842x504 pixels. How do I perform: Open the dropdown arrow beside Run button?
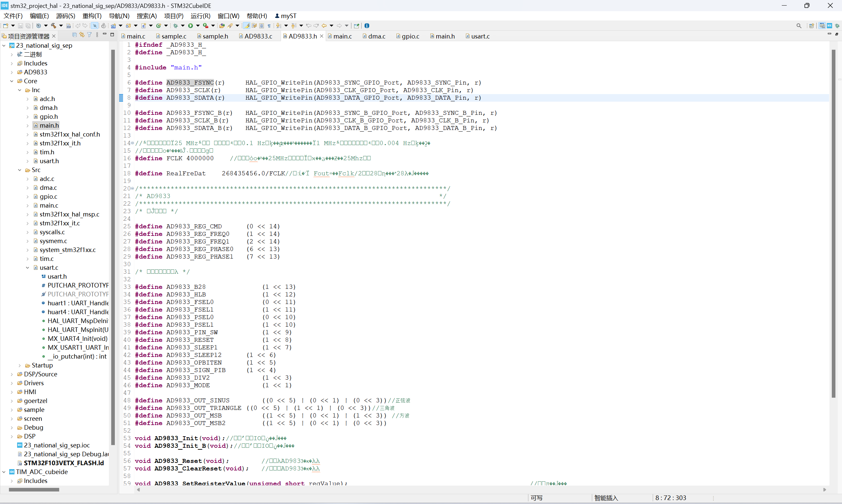tap(198, 25)
